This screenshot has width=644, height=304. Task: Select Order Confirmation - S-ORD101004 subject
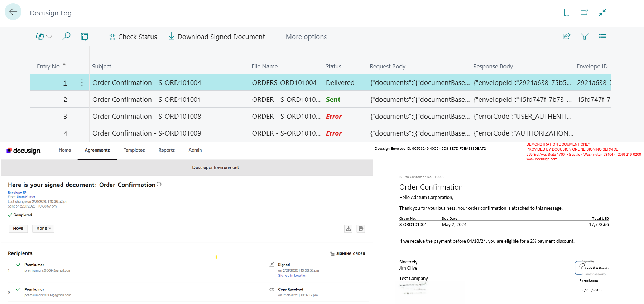146,83
